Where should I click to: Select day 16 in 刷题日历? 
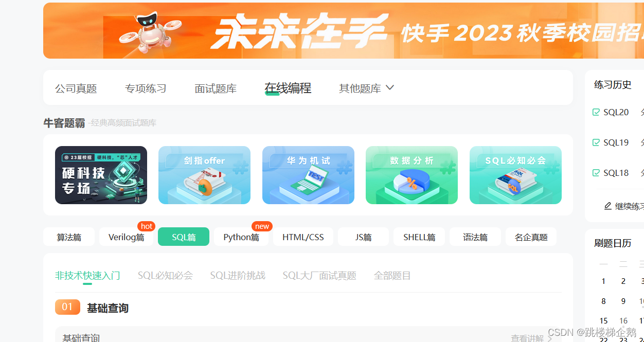pos(623,321)
